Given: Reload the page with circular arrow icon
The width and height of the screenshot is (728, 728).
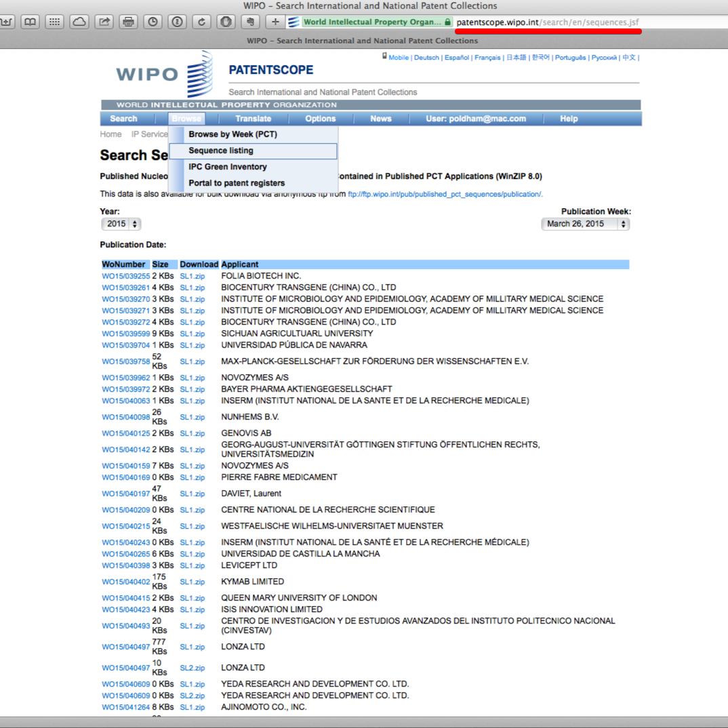Looking at the screenshot, I should point(201,22).
